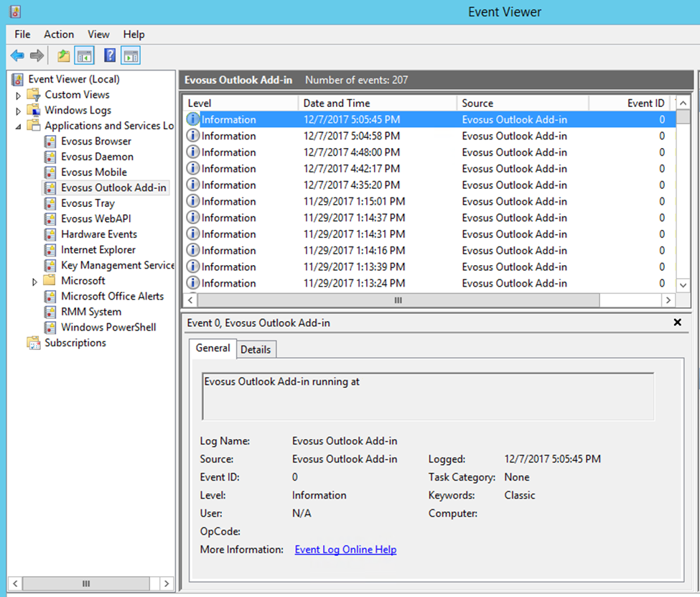Click info icon of 11/29/2017 1:15:01 PM event
This screenshot has height=597, width=700.
click(x=192, y=201)
